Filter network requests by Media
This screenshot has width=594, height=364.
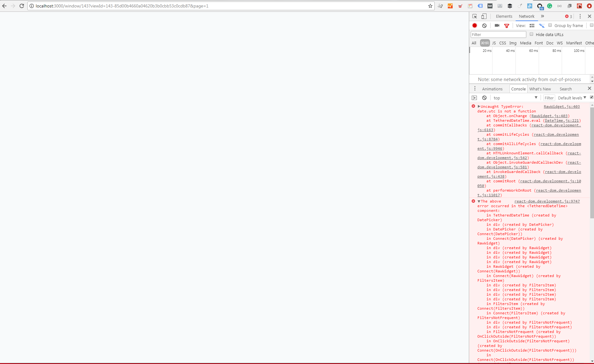526,43
